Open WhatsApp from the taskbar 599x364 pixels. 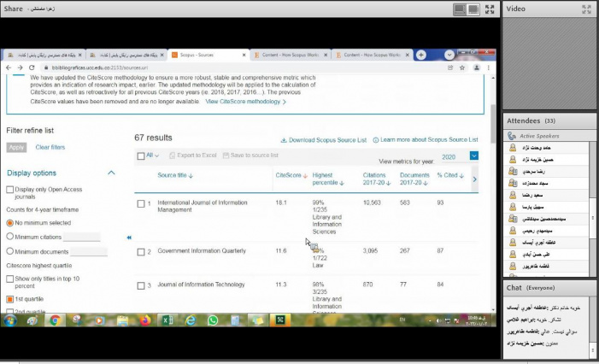pyautogui.click(x=213, y=320)
